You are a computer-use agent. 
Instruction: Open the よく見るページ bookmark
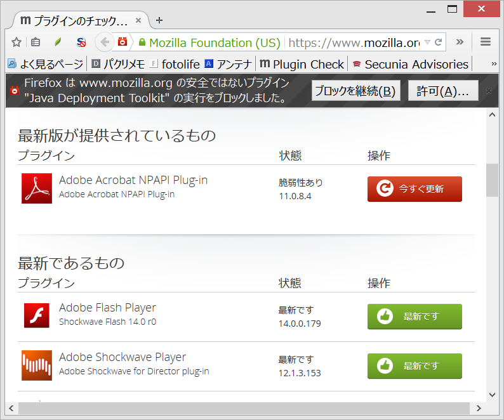(x=45, y=64)
